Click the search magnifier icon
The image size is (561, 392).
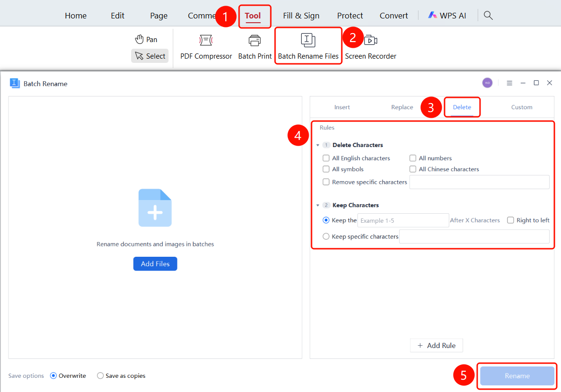click(488, 15)
